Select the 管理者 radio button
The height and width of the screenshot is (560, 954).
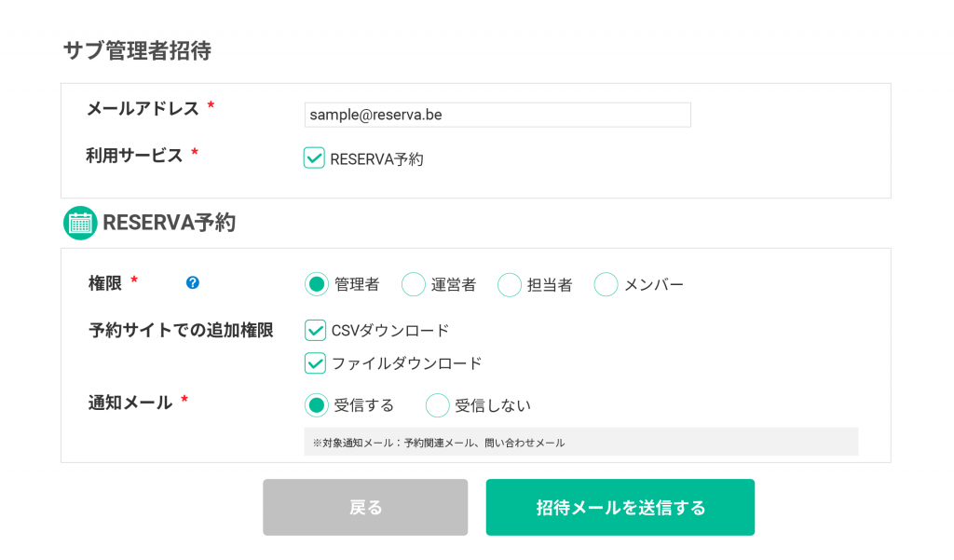(x=317, y=284)
